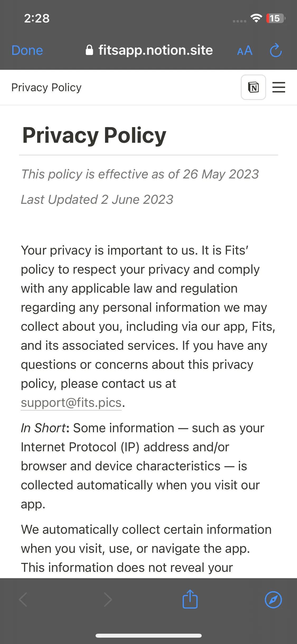
Task: Open the support@fits.pics email link
Action: coord(71,403)
